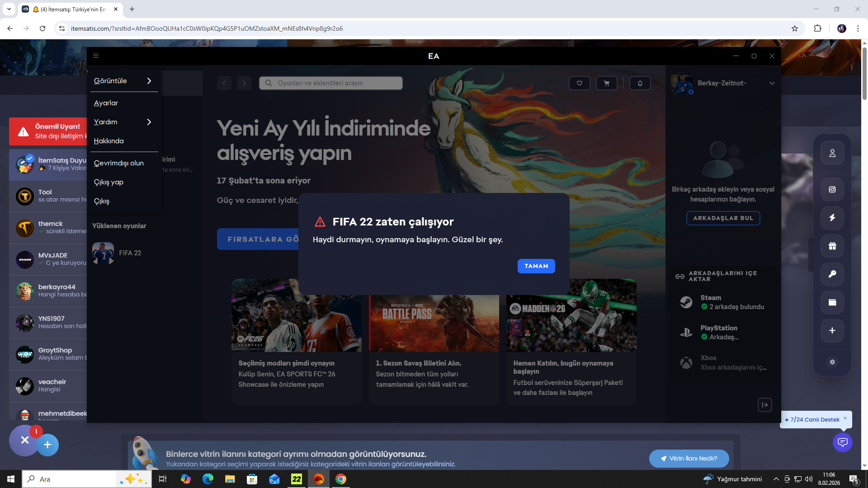Click the EA game search field

331,83
